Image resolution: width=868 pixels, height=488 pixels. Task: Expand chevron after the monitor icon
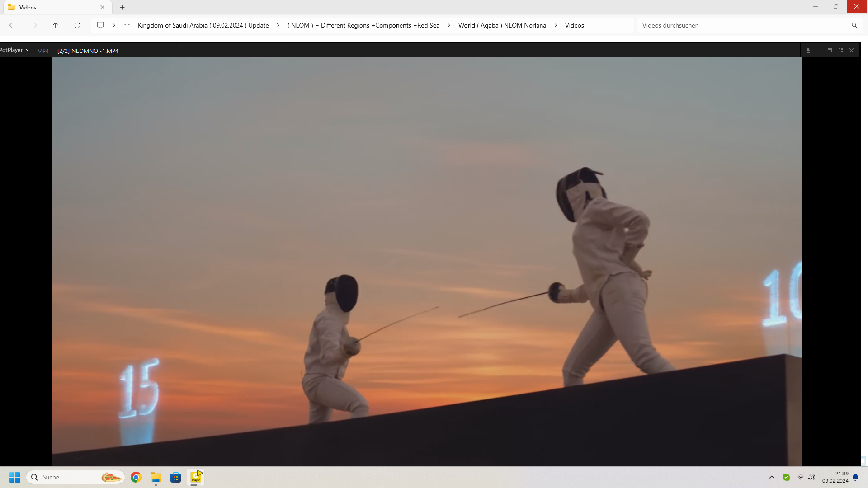pyautogui.click(x=114, y=25)
